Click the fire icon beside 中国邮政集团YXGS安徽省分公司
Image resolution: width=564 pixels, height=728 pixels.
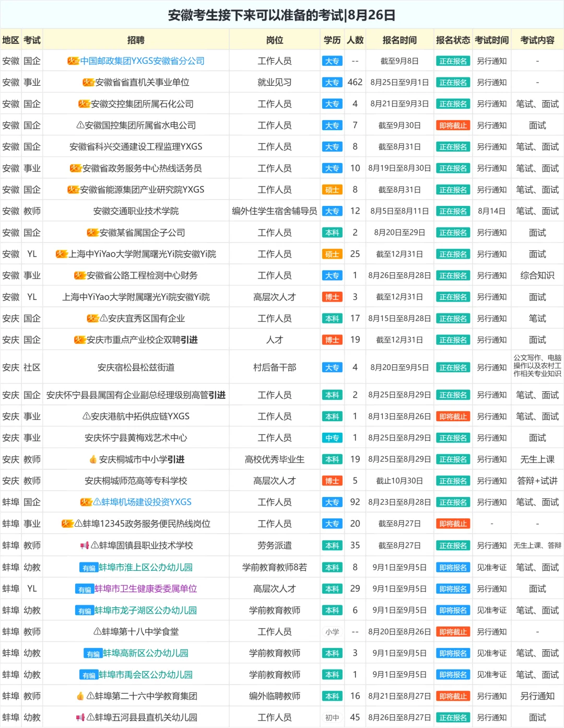coord(73,61)
